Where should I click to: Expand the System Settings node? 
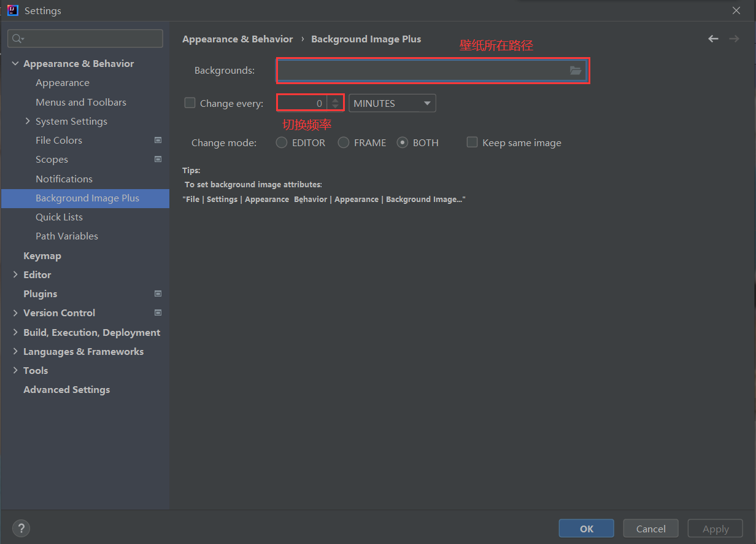[x=28, y=122]
